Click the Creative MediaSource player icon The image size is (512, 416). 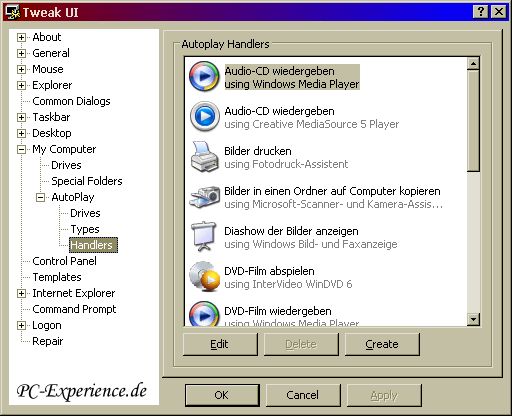tap(205, 116)
